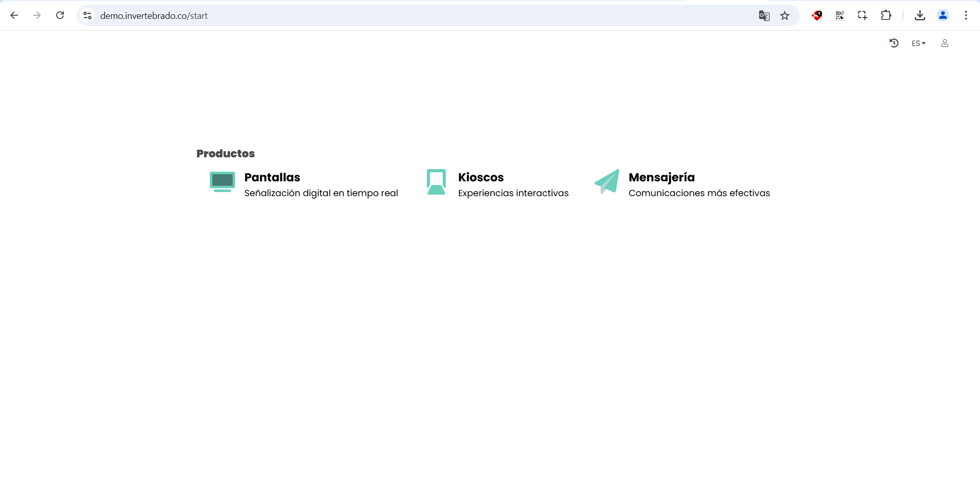
Task: Click the Mensajería paper plane icon
Action: click(x=607, y=182)
